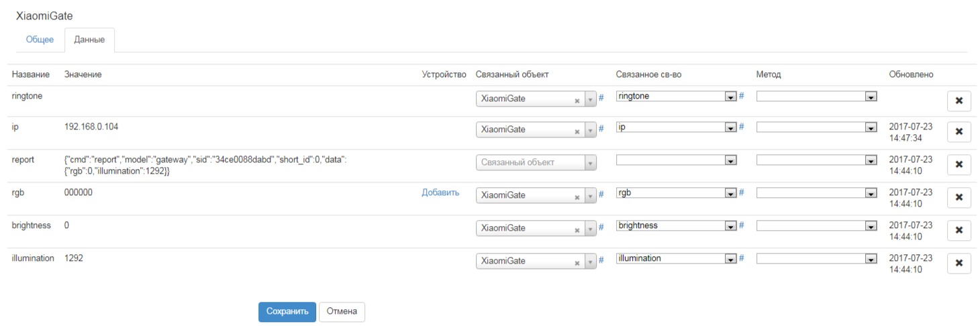
Task: Expand linked property dropdown showing rgb
Action: point(677,193)
